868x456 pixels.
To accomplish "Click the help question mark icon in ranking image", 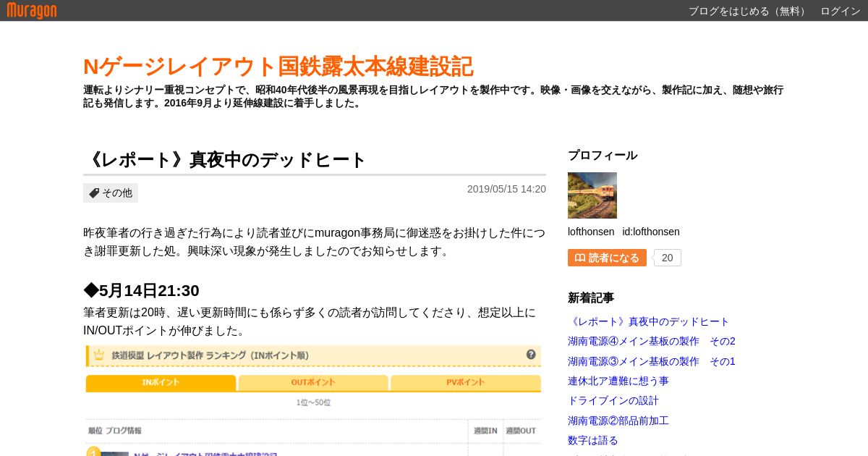I will [x=531, y=355].
